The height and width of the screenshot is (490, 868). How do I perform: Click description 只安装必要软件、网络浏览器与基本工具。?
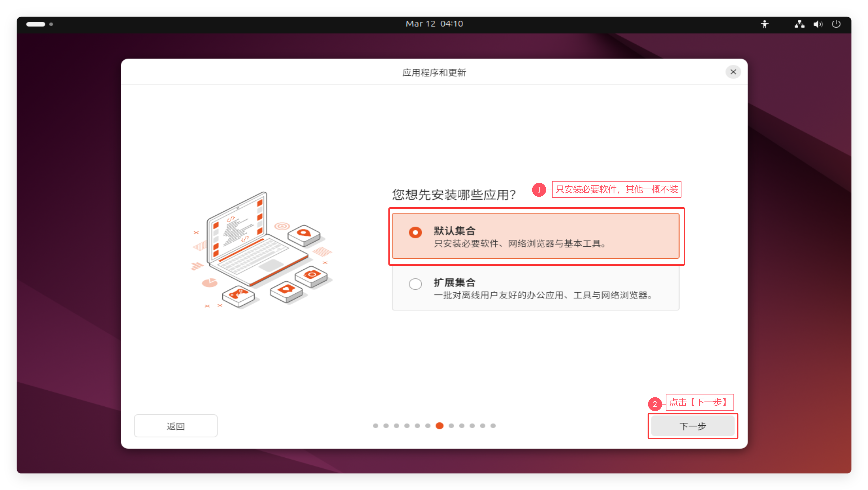tap(520, 244)
